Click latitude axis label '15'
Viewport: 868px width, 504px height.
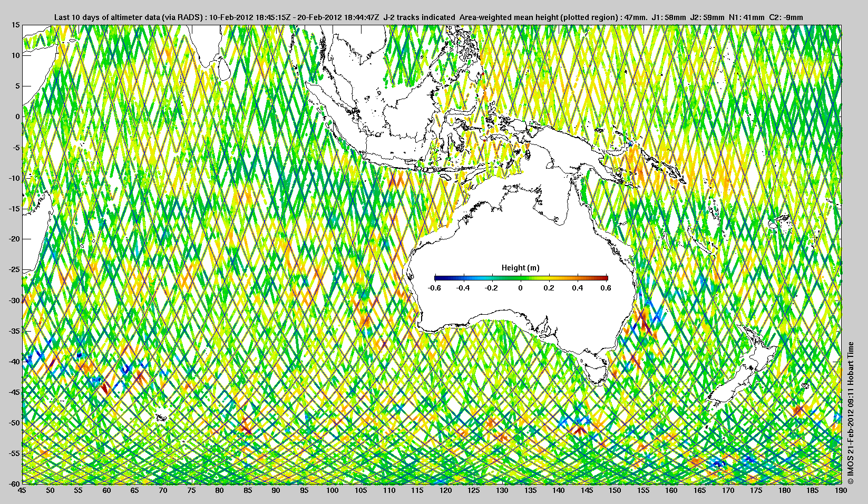pyautogui.click(x=16, y=25)
